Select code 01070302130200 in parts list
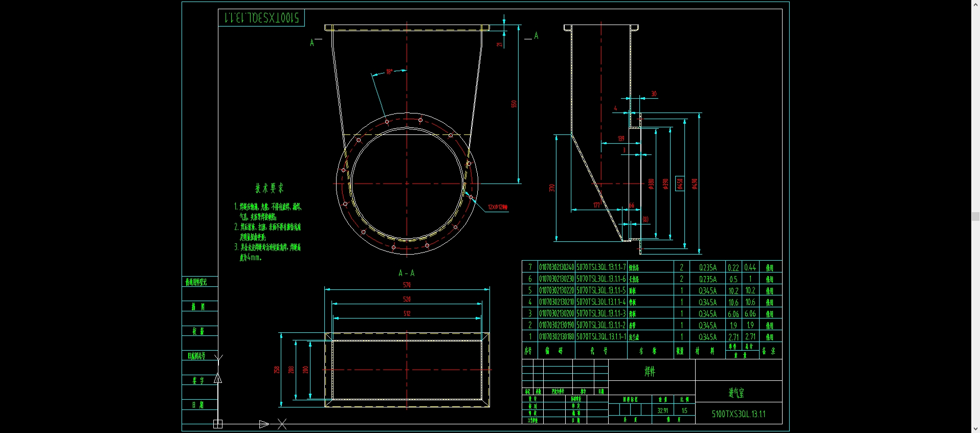 (x=556, y=314)
